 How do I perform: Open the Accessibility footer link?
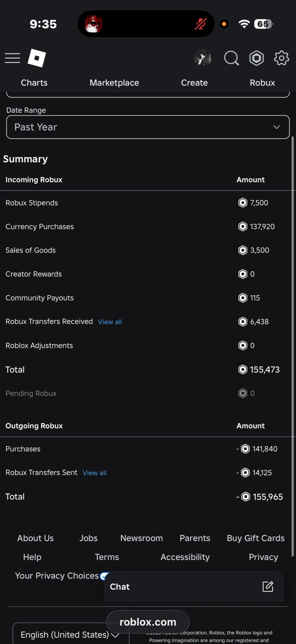185,557
